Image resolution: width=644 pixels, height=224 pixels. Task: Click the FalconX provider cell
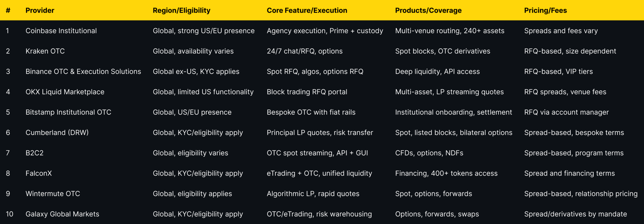[x=39, y=173]
